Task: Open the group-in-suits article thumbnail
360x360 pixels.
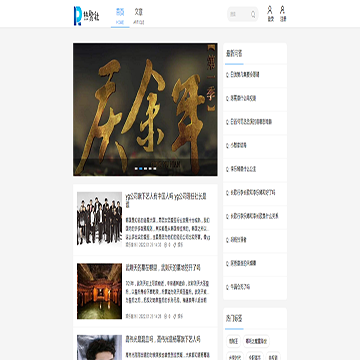Action: (99, 218)
